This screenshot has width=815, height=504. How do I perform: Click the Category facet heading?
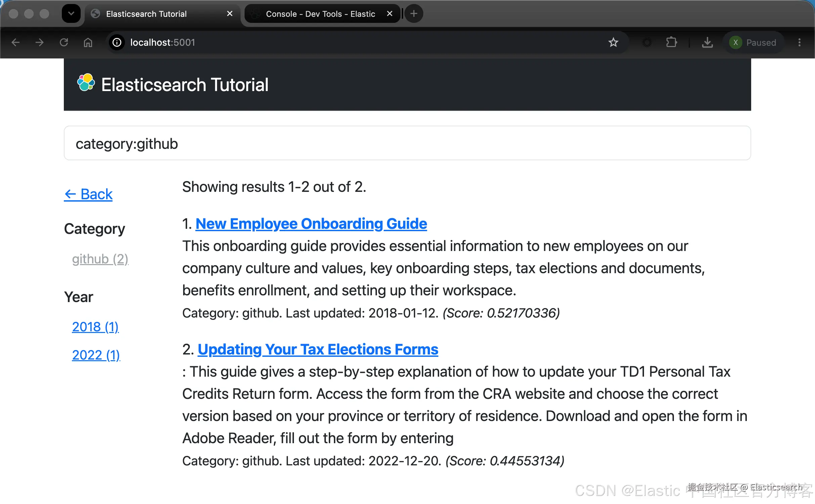click(94, 229)
